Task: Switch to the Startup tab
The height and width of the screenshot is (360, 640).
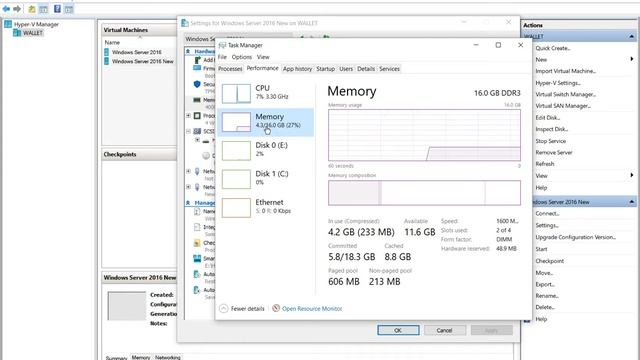Action: click(325, 69)
